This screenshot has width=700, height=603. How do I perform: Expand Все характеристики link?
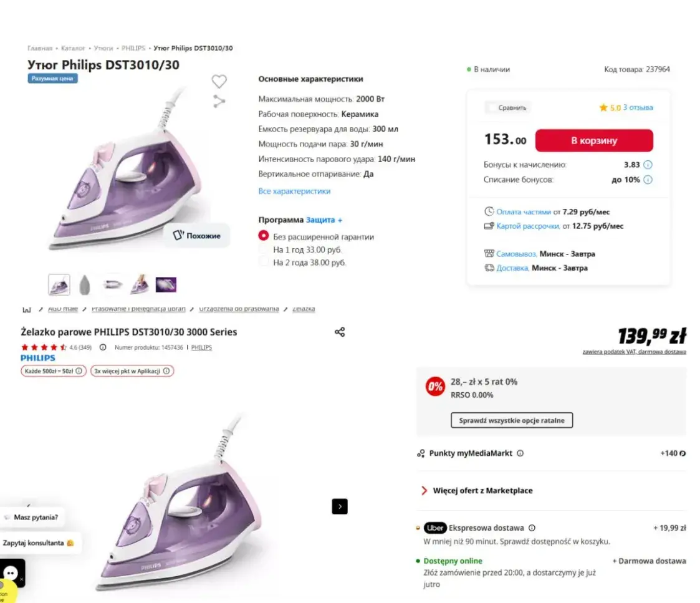tap(294, 191)
